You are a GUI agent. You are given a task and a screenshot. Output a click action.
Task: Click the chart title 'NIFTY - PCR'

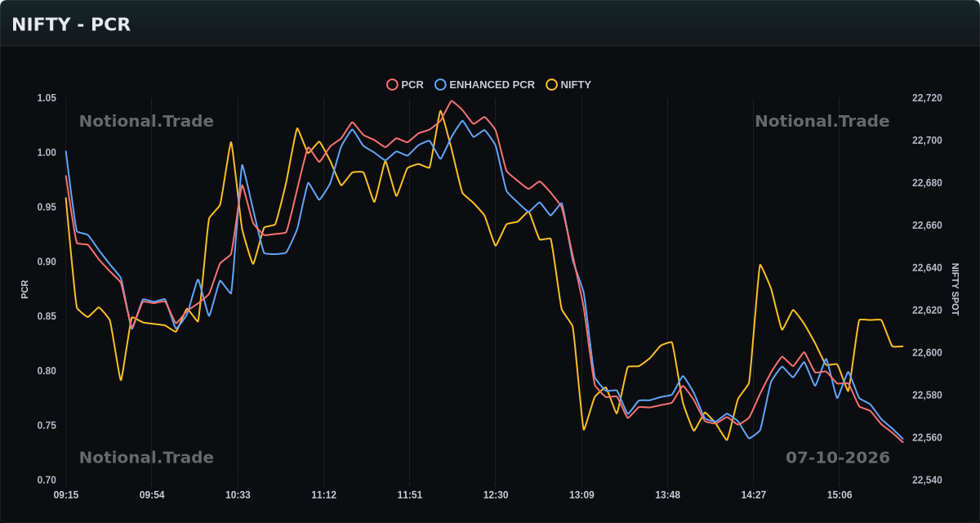pos(71,25)
